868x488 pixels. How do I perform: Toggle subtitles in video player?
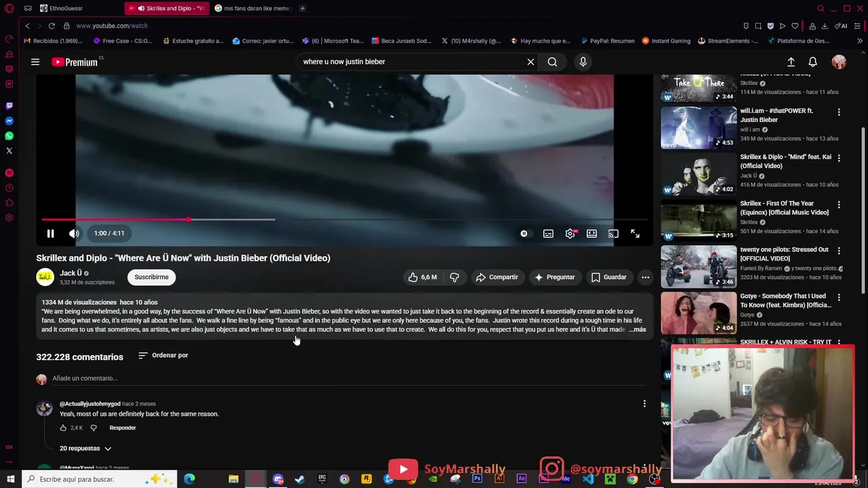(x=548, y=233)
